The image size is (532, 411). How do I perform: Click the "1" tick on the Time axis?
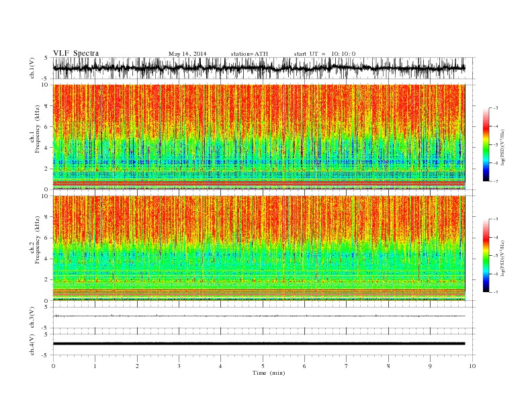95,366
